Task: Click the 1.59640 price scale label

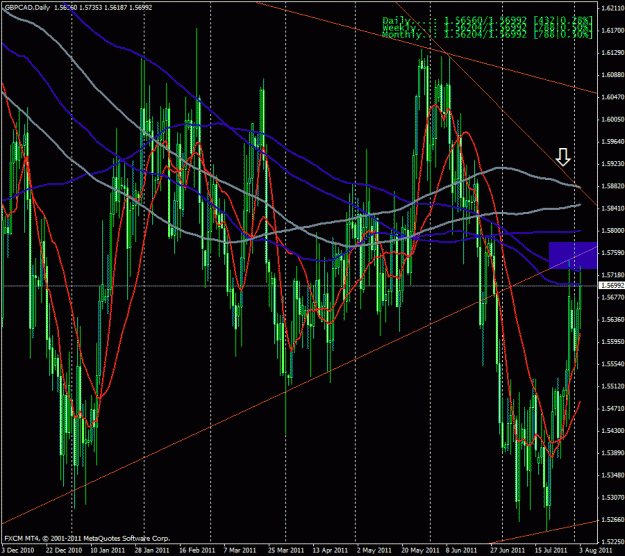Action: [613, 141]
